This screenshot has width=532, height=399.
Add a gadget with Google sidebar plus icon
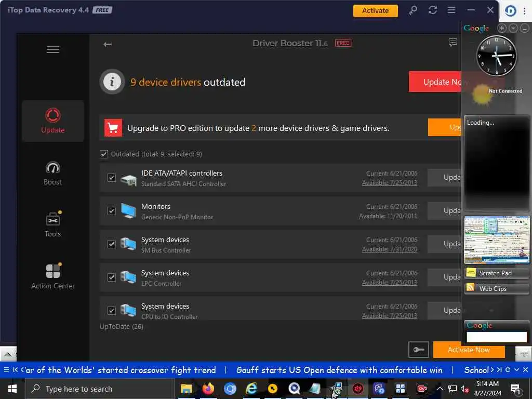502,28
